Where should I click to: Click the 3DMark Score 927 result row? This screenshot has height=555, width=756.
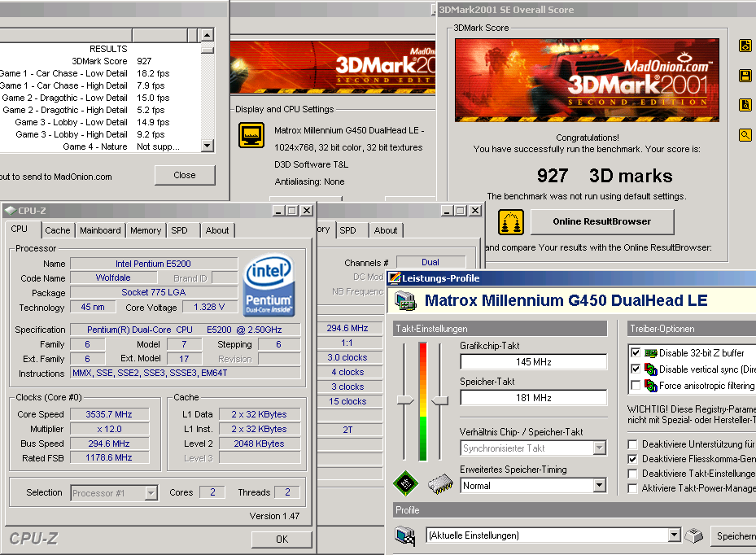[100, 61]
